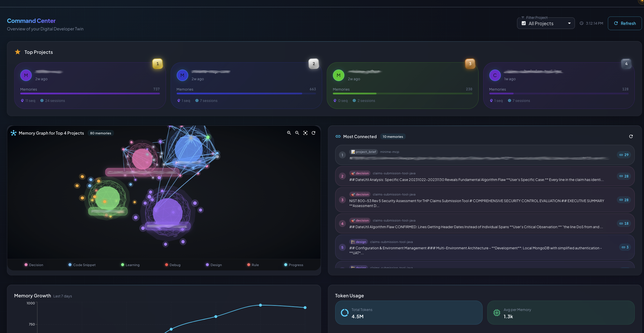
Task: Click the link icon badge showing 29 connections
Action: [623, 155]
